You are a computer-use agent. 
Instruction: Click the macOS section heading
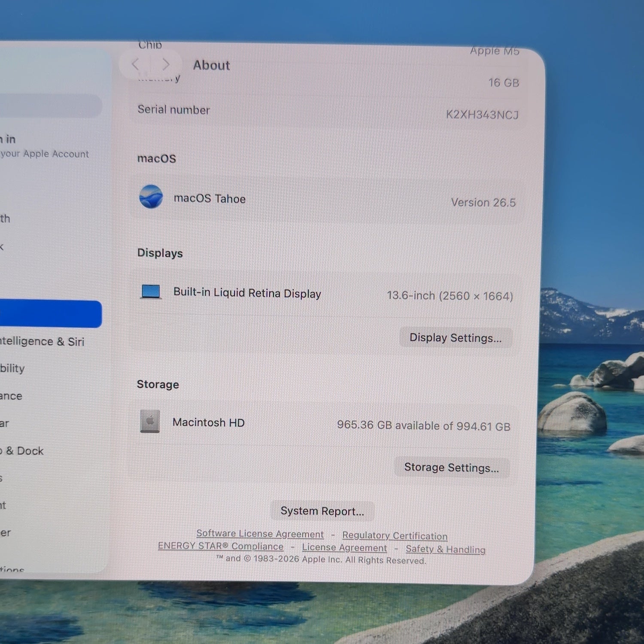point(156,158)
